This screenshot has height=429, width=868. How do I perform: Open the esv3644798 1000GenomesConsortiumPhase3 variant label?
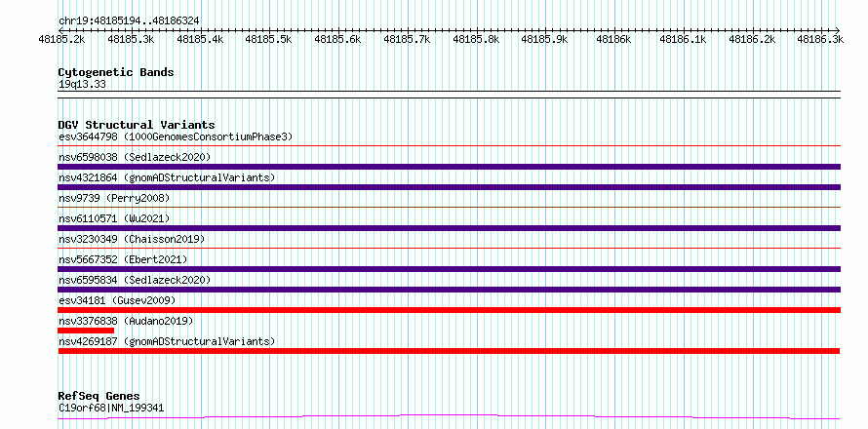pyautogui.click(x=176, y=136)
